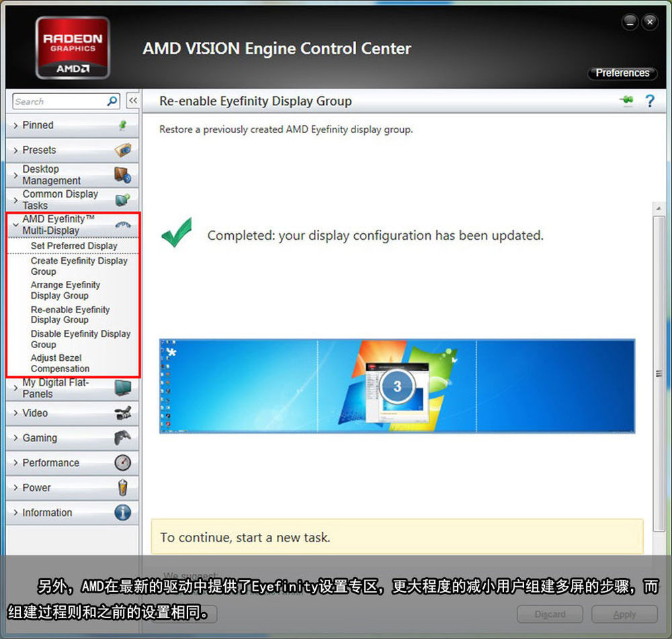Image resolution: width=672 pixels, height=639 pixels.
Task: Minimize the Control Center window
Action: [x=630, y=22]
